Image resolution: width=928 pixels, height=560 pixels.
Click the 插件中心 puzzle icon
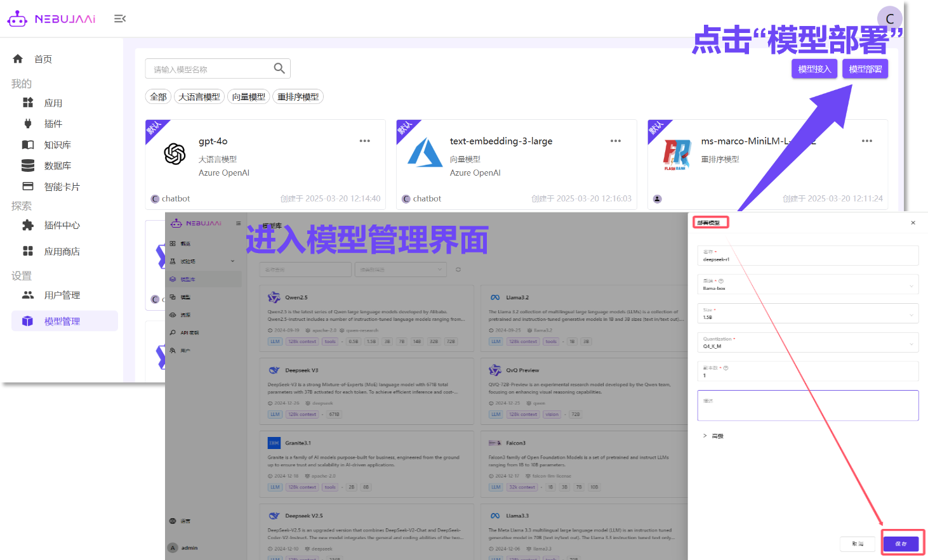(x=28, y=225)
